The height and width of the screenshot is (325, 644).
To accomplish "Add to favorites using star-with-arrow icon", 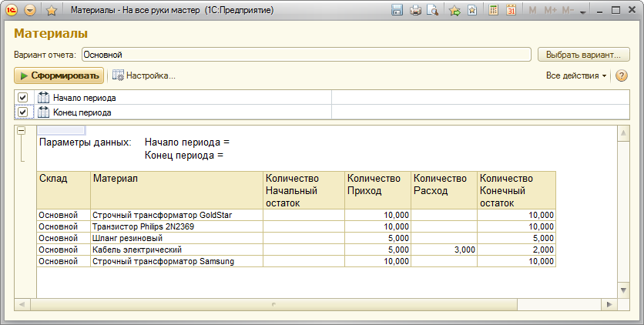I will pos(454,10).
